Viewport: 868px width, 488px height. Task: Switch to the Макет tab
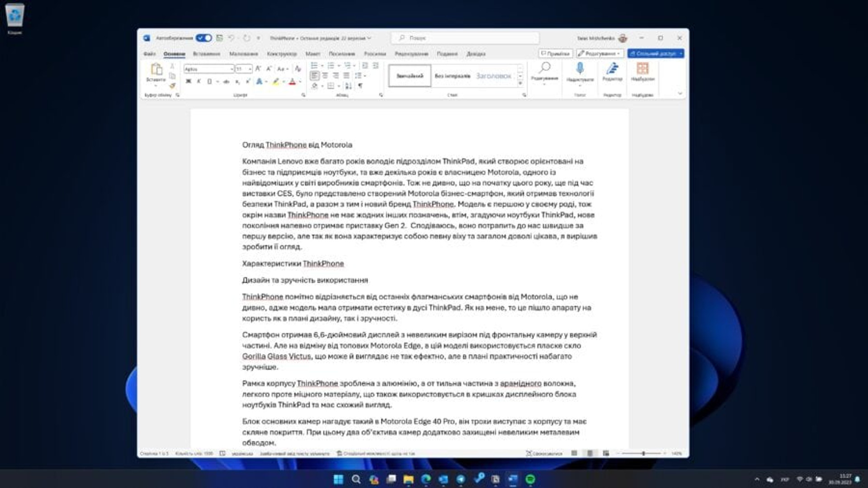point(312,54)
